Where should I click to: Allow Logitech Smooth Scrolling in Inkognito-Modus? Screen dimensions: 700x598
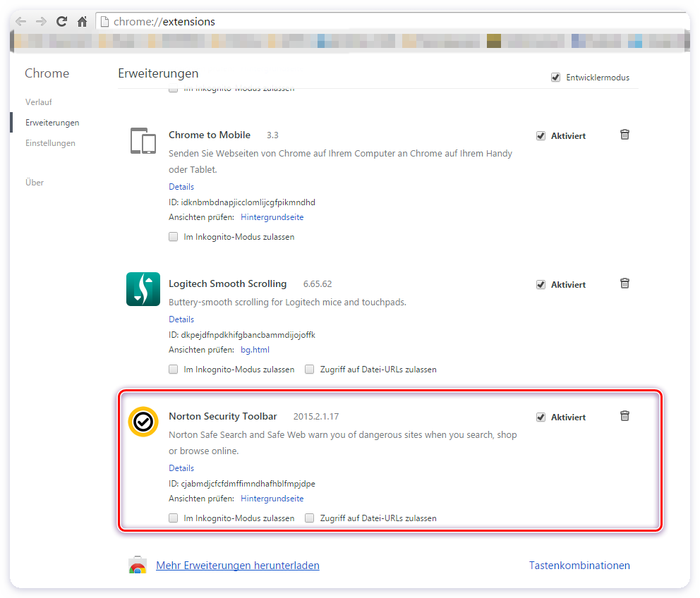point(173,369)
